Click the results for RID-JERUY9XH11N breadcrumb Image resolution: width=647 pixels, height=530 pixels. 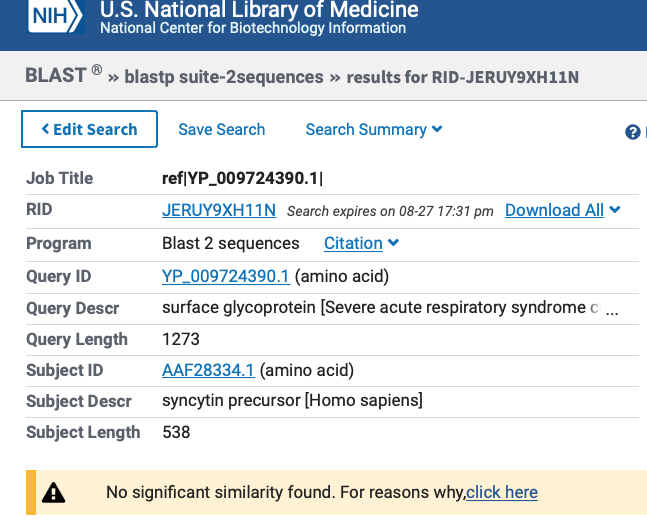(463, 77)
